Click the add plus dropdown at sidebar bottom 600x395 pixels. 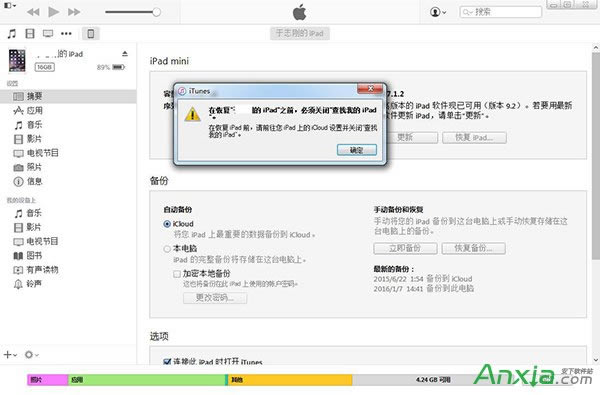[x=10, y=355]
